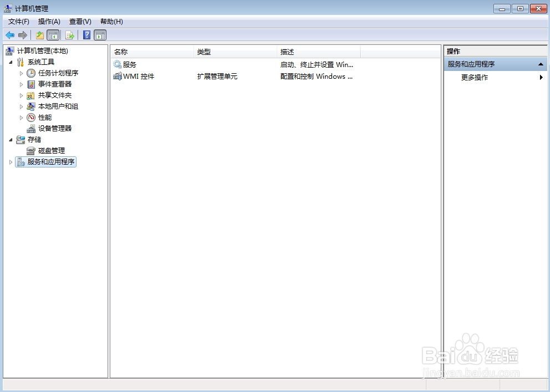The height and width of the screenshot is (392, 550).
Task: Expand the 共享文件夹 node
Action: pos(21,96)
